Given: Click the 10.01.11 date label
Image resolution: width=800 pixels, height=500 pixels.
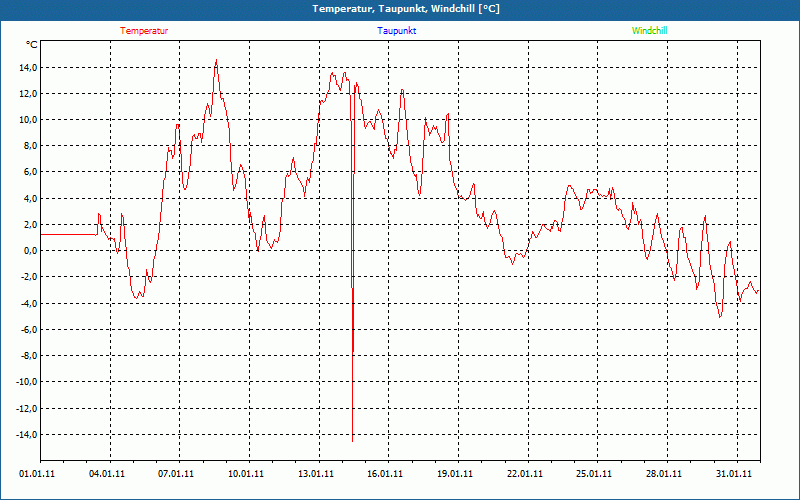Looking at the screenshot, I should tap(246, 474).
